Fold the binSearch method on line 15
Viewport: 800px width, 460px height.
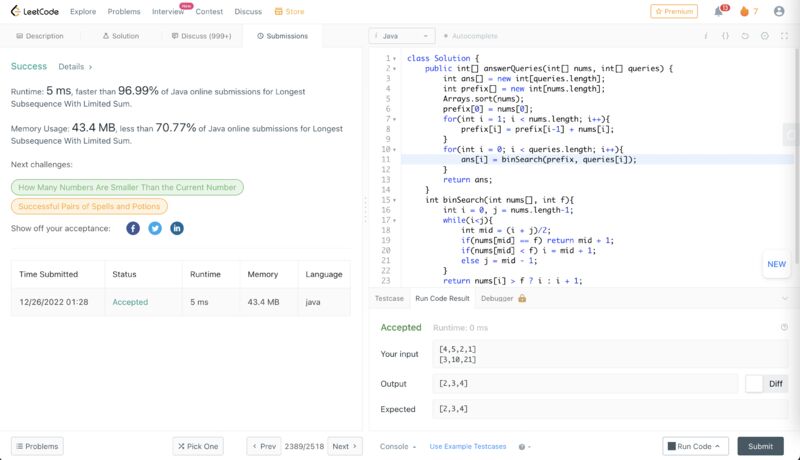pyautogui.click(x=394, y=200)
